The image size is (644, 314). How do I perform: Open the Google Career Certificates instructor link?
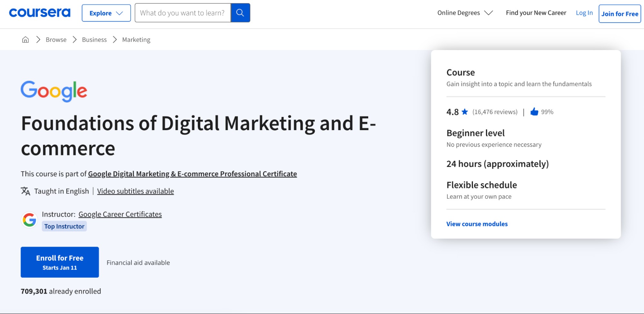[x=120, y=214]
